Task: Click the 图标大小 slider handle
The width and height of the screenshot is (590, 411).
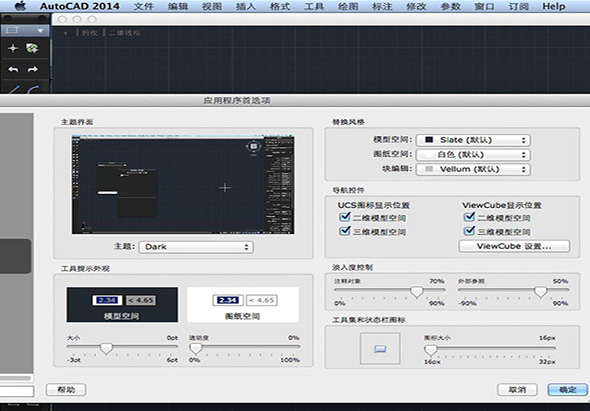Action: coord(430,350)
